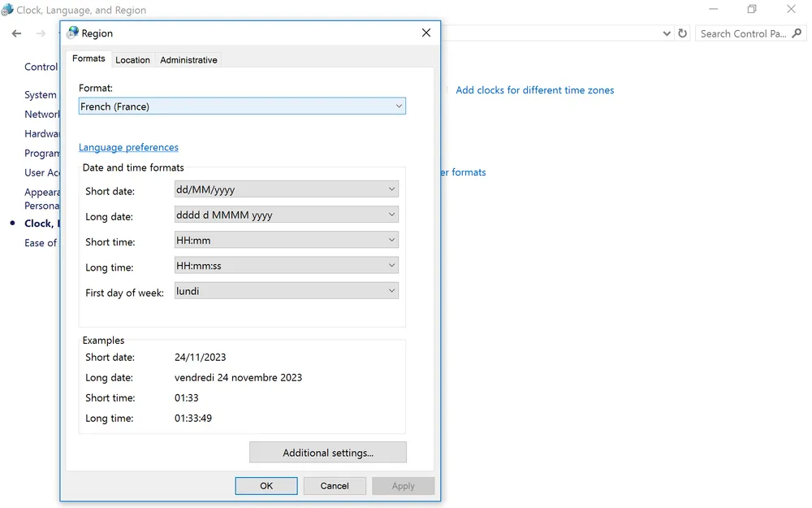
Task: Click the Additional settings button
Action: point(327,453)
